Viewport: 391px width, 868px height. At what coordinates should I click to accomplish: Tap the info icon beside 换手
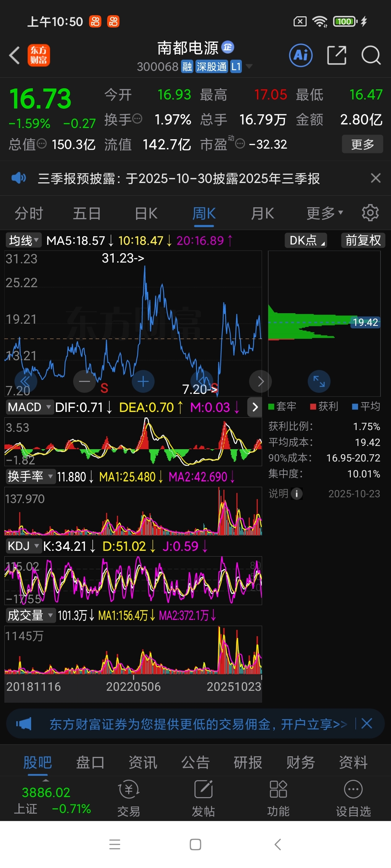coord(137,119)
